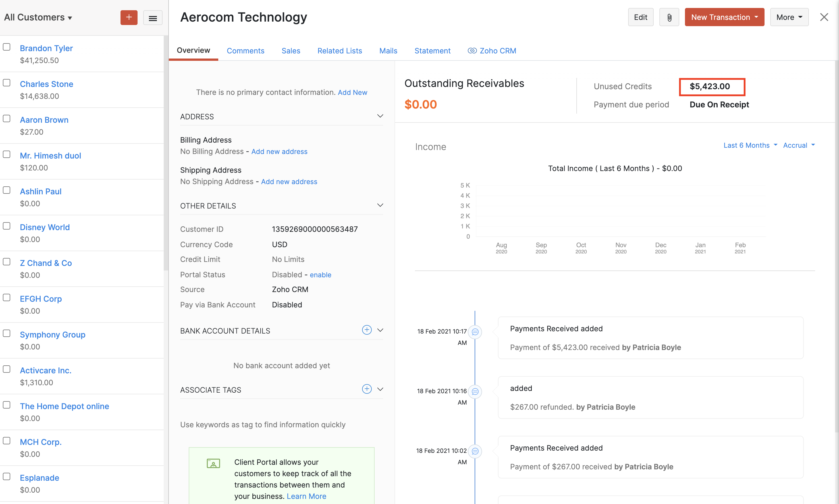839x504 pixels.
Task: Click the Edit button
Action: (640, 17)
